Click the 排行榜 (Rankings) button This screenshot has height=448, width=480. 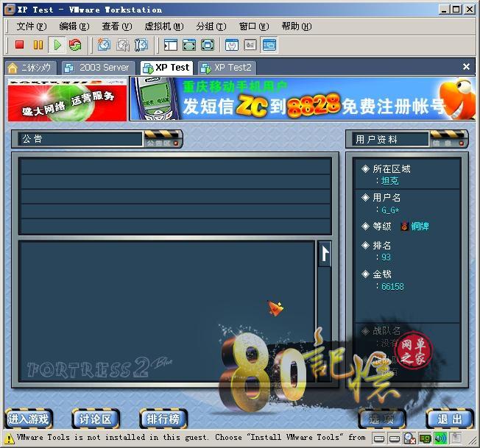[163, 419]
